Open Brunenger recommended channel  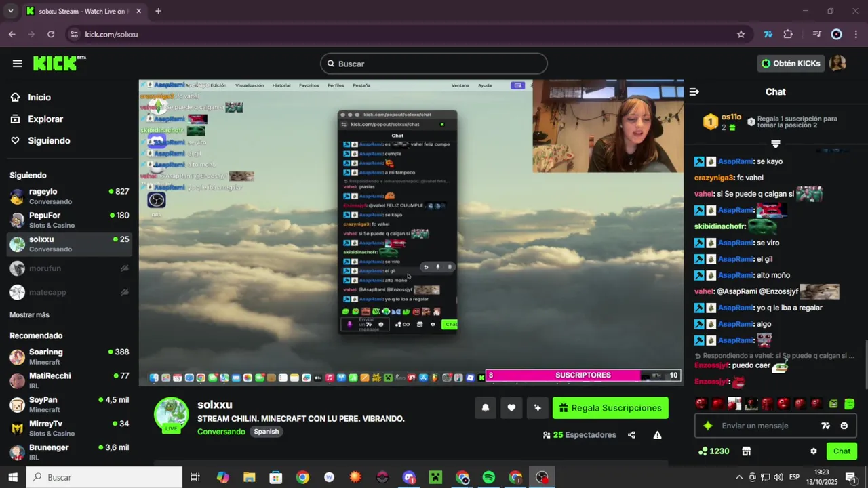(x=69, y=452)
